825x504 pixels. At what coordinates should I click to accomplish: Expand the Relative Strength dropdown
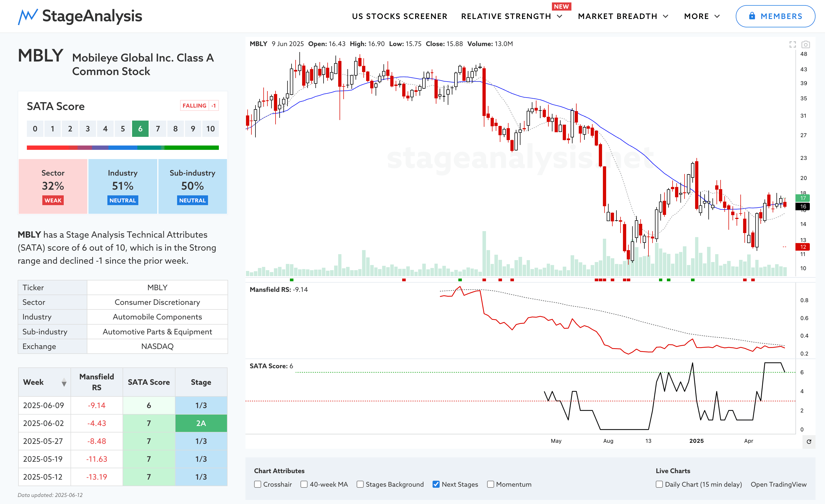pyautogui.click(x=511, y=16)
